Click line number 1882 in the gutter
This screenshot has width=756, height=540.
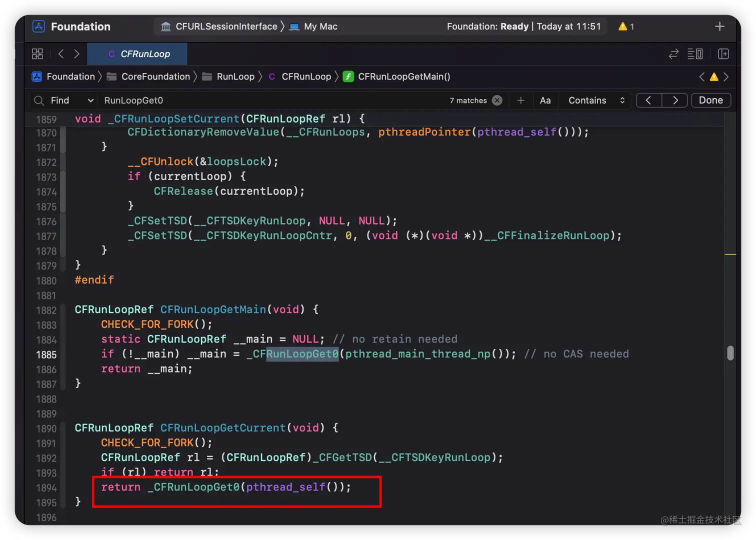pos(46,310)
